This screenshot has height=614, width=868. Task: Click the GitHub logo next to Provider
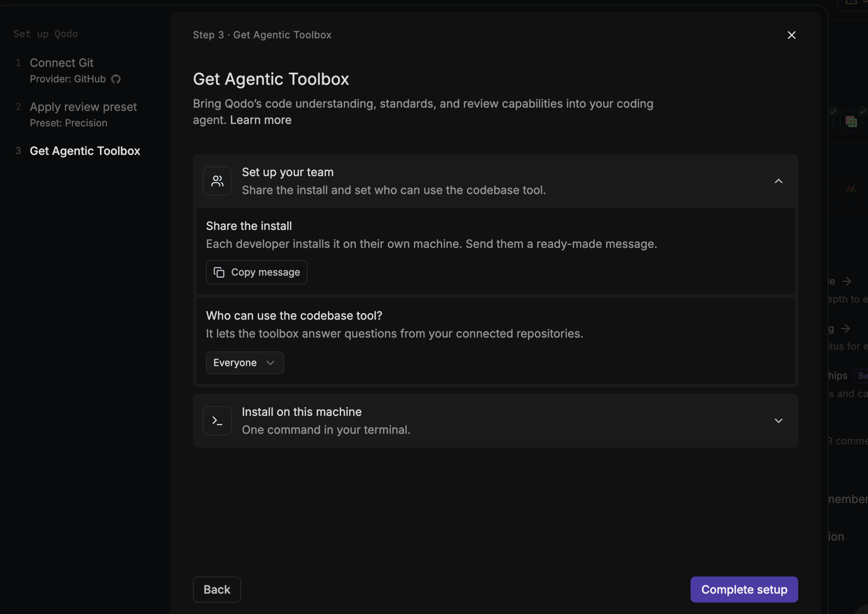116,79
